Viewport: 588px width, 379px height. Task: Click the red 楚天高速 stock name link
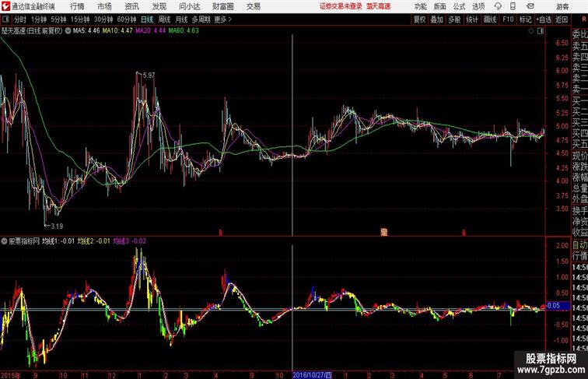pos(378,6)
